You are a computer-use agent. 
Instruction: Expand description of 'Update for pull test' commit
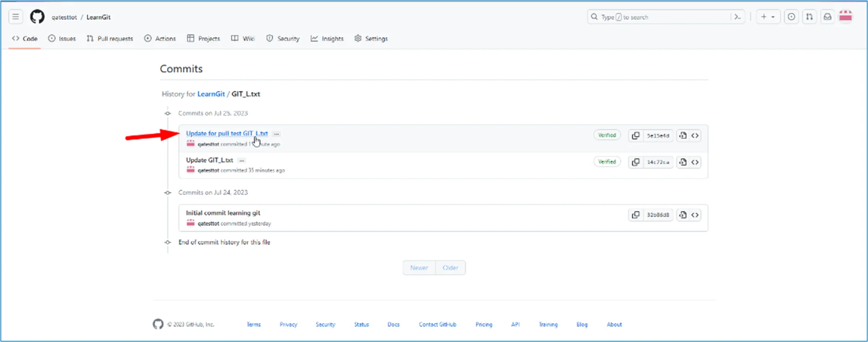[x=276, y=134]
